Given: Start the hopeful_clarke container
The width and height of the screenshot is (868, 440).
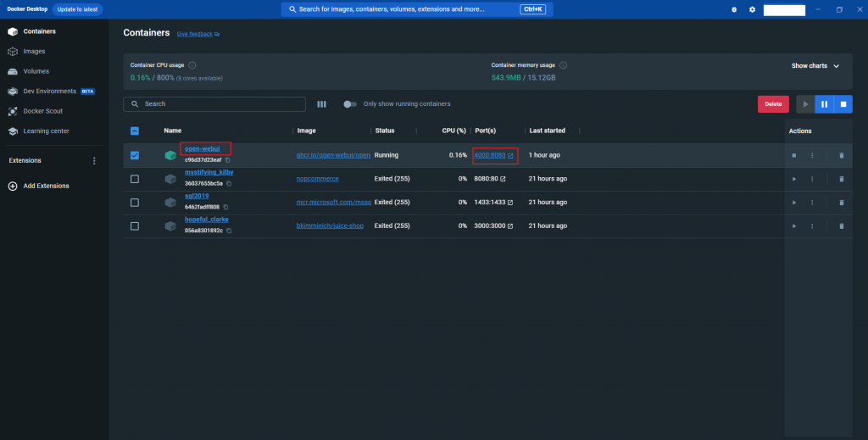Looking at the screenshot, I should (793, 226).
